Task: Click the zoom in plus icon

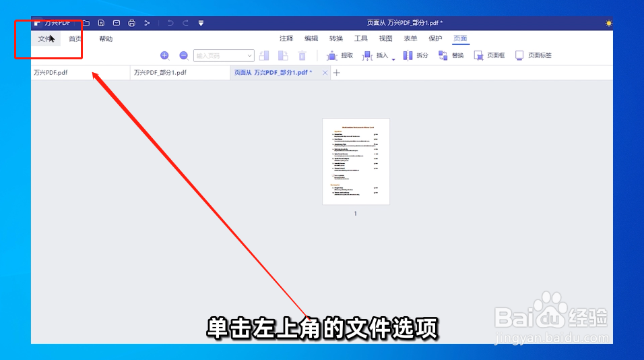Action: 164,55
